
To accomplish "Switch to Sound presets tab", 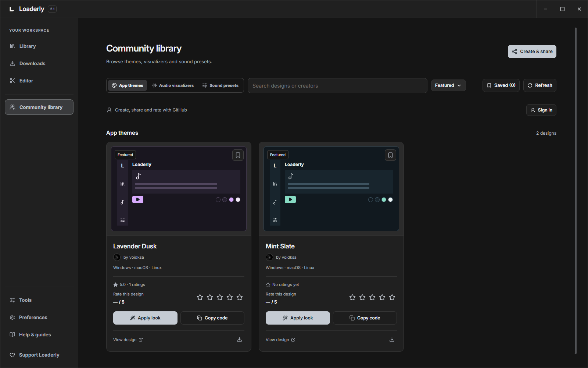I will pos(220,85).
